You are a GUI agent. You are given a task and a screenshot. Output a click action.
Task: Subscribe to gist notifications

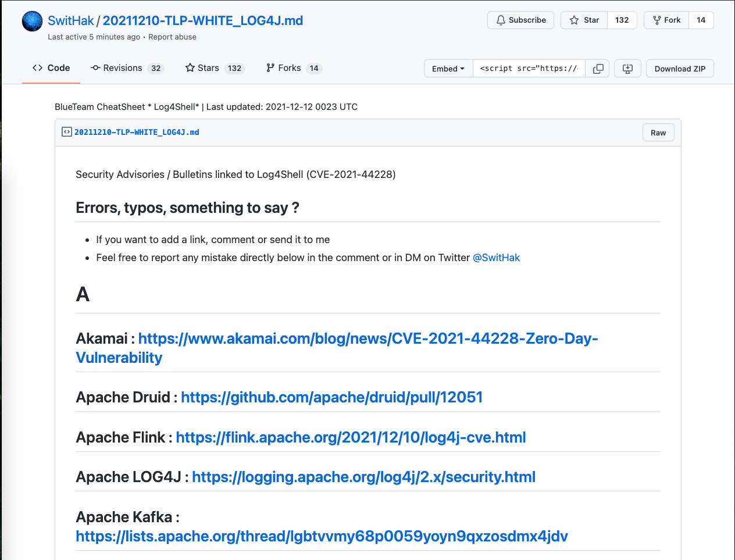tap(520, 20)
